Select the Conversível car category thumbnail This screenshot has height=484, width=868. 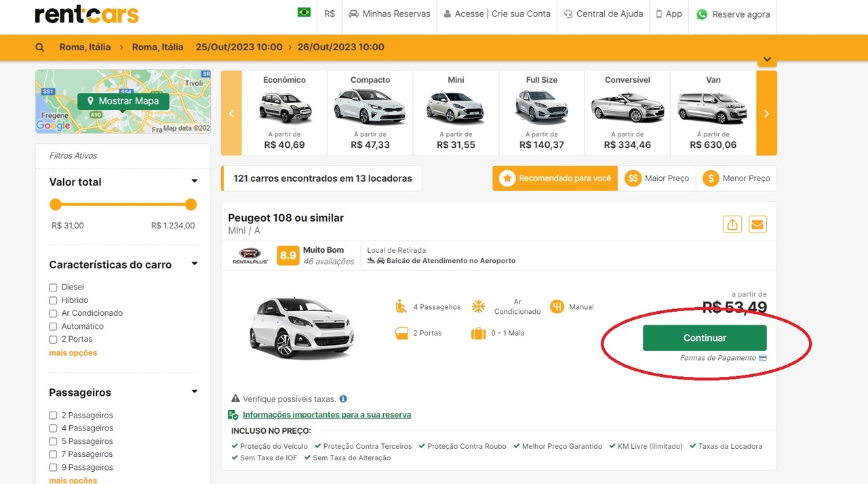click(x=627, y=112)
